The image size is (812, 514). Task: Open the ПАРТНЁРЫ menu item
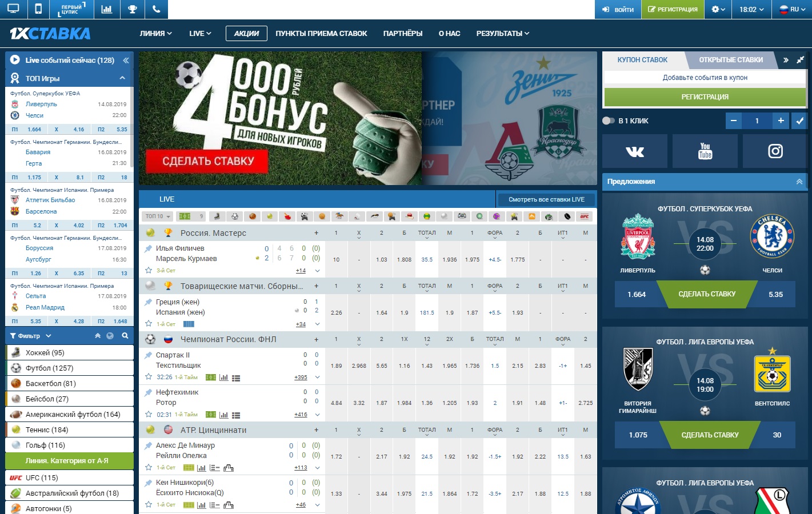coord(403,33)
